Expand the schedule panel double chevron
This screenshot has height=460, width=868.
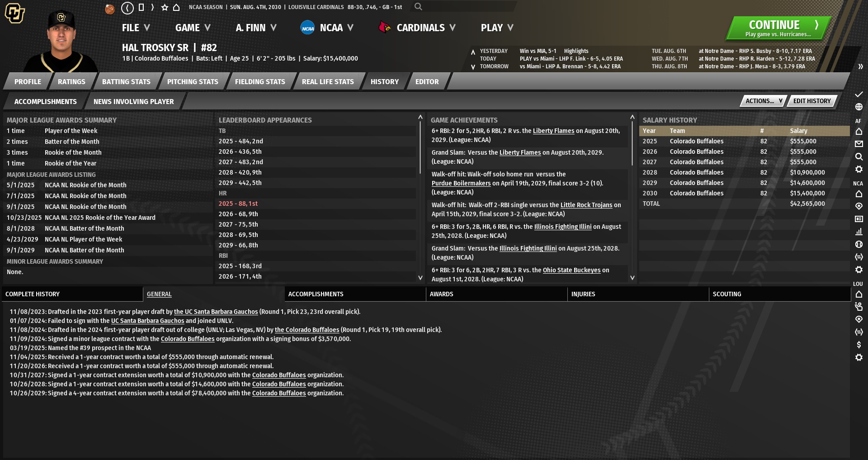pos(860,66)
